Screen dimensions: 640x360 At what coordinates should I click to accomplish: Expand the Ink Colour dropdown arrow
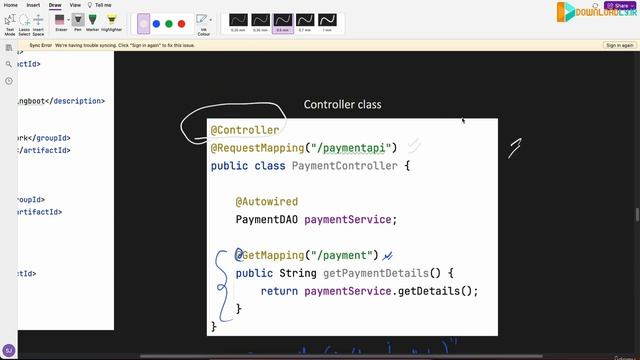(x=211, y=20)
